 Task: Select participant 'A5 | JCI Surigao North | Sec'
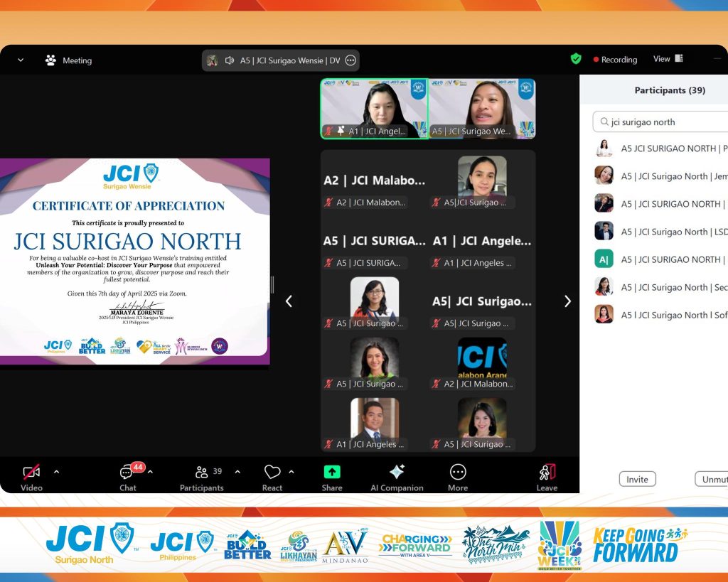coord(661,287)
